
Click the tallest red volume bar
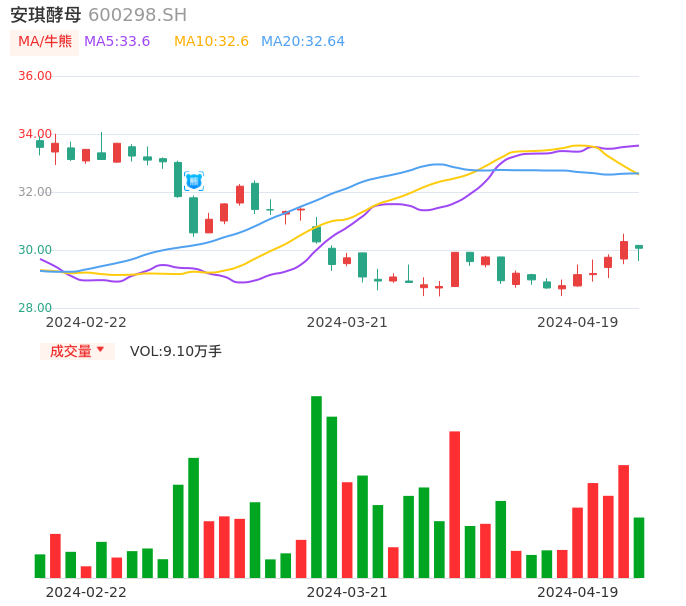[x=455, y=504]
